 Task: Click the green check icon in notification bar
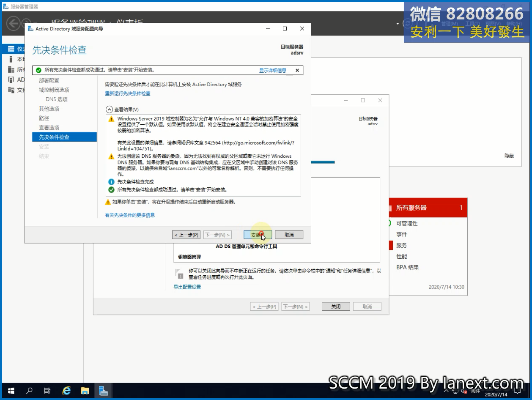tap(39, 70)
